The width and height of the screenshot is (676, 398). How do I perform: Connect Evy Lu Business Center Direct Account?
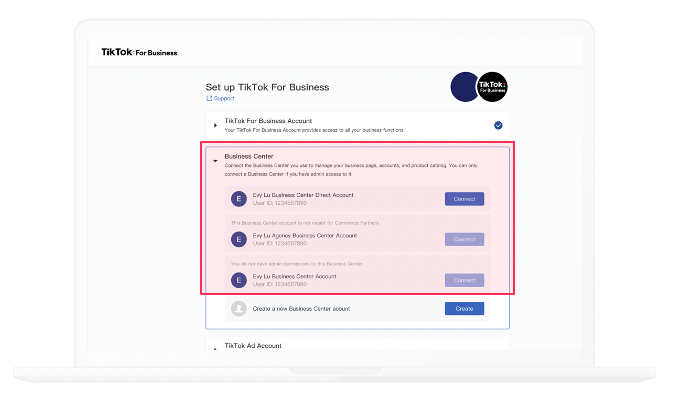point(464,199)
